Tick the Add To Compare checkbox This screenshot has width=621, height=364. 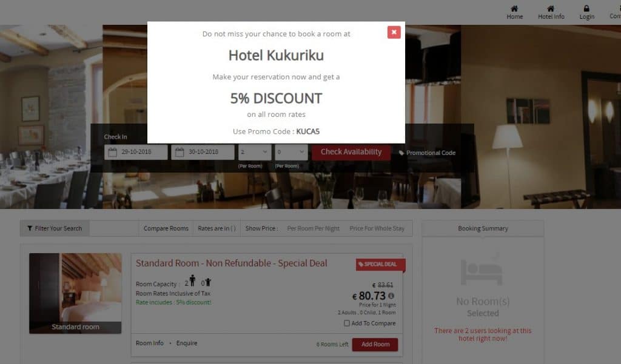346,323
